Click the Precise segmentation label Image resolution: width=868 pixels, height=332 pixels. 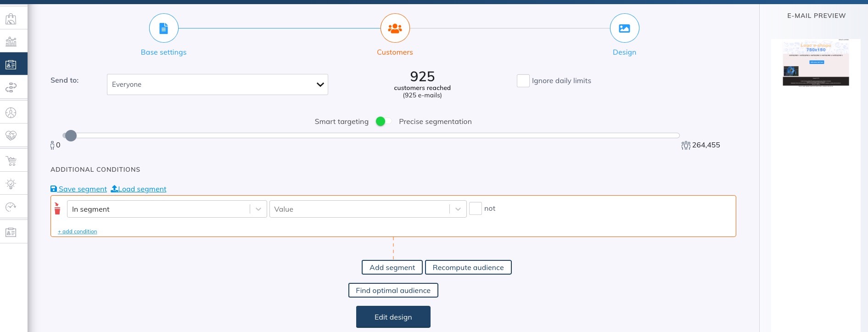[435, 122]
